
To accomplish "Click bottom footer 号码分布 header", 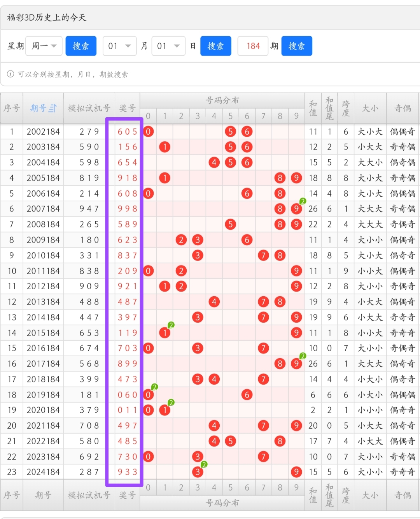I will tap(222, 503).
